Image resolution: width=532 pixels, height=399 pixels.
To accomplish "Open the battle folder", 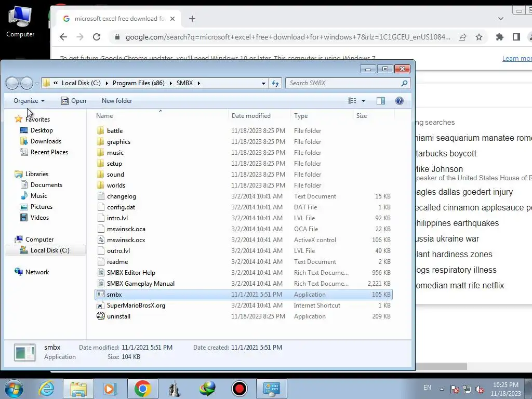I will click(x=115, y=130).
